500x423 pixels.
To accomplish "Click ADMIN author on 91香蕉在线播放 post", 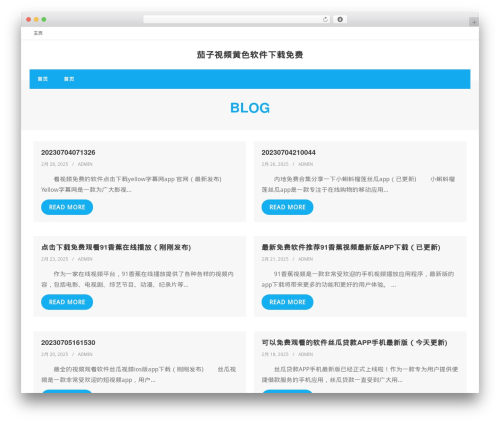I will point(85,259).
